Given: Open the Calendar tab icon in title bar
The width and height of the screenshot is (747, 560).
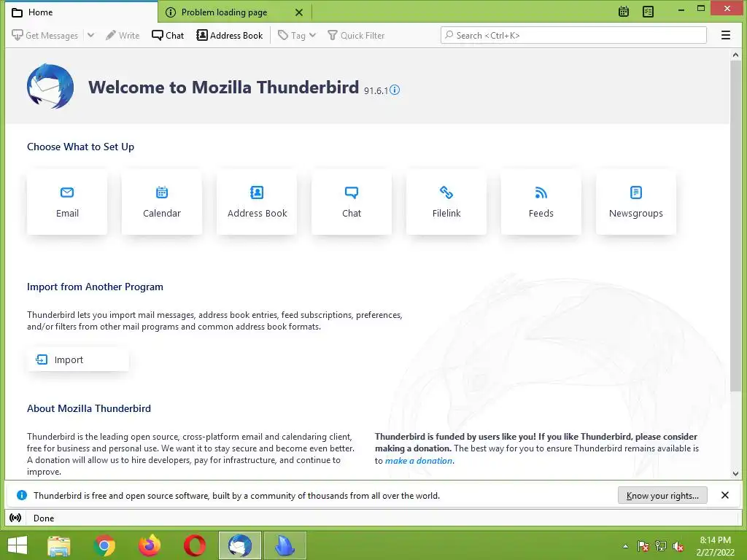Looking at the screenshot, I should point(624,12).
